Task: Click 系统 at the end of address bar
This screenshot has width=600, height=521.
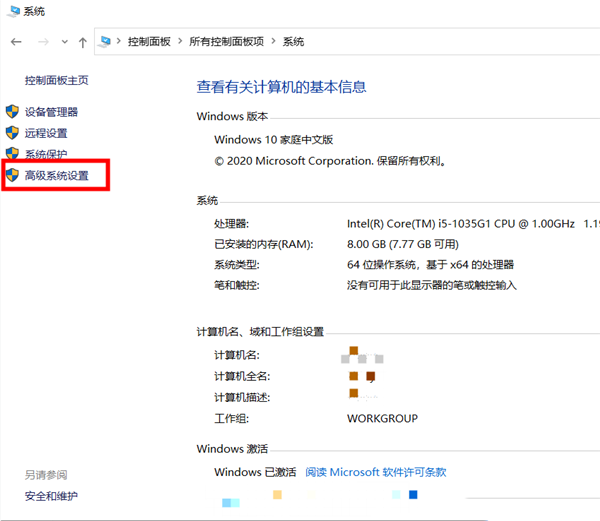Action: pos(293,42)
